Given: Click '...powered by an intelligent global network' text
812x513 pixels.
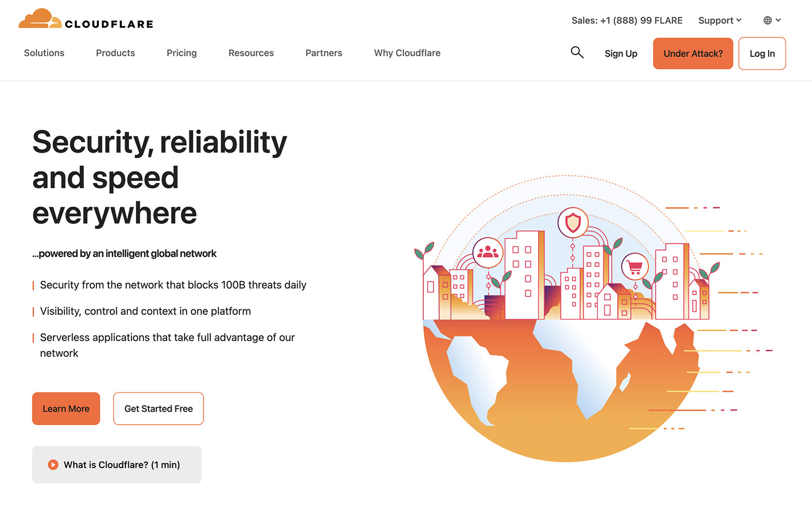Looking at the screenshot, I should pos(124,254).
